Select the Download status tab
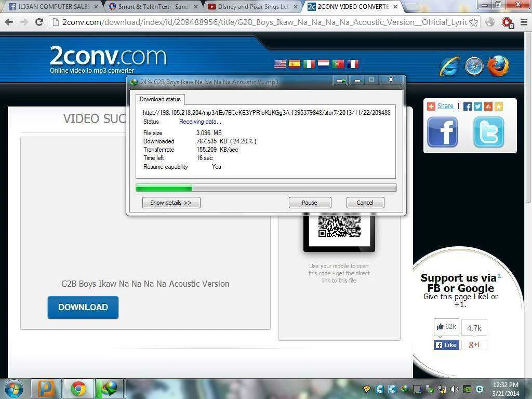532x399 pixels. [x=160, y=99]
